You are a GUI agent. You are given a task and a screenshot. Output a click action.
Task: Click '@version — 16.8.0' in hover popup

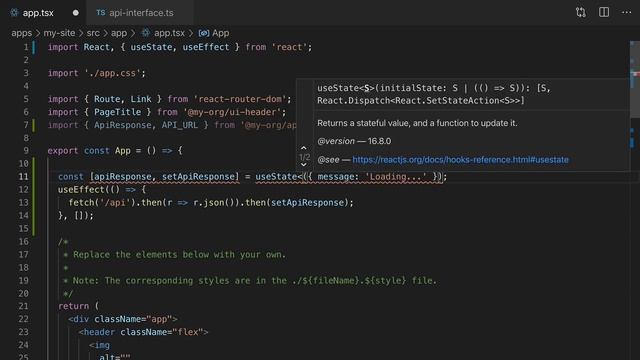354,141
